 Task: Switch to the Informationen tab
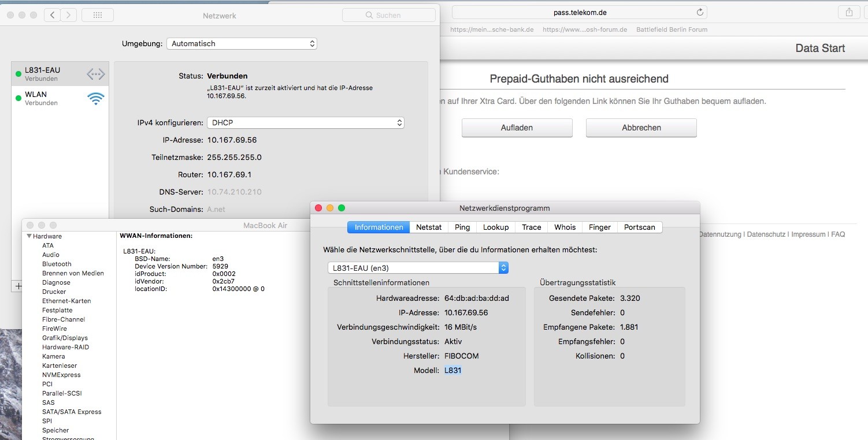379,227
